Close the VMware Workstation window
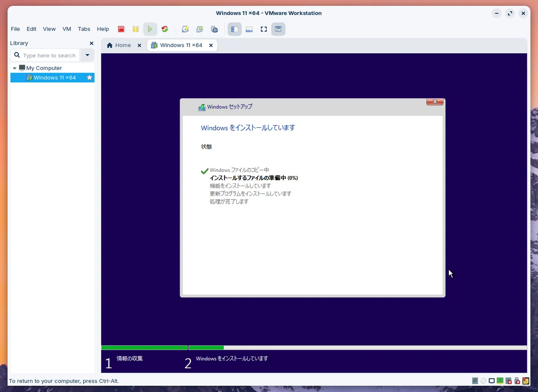The image size is (538, 392). pyautogui.click(x=523, y=13)
